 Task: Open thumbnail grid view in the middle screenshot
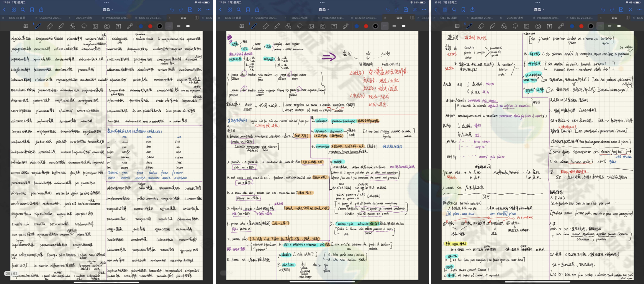(x=230, y=10)
